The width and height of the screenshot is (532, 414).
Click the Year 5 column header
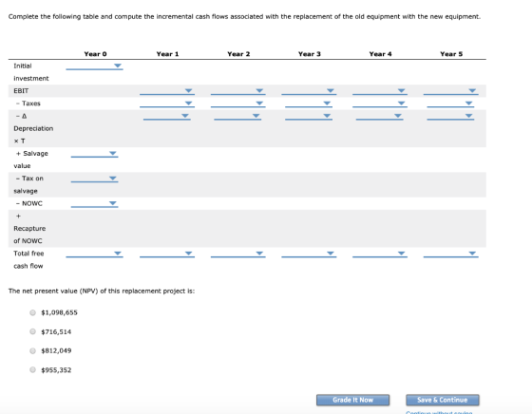coord(451,54)
